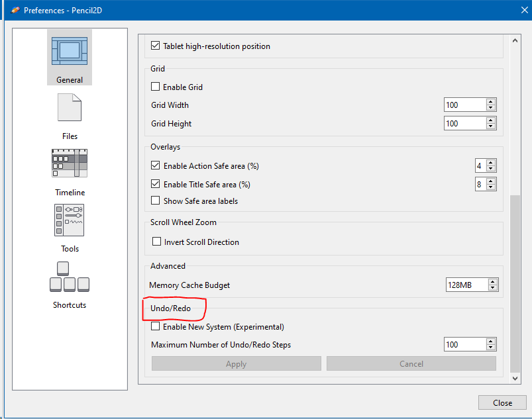The image size is (532, 419).
Task: Open the Shortcuts preferences keyboard icon
Action: [x=70, y=277]
